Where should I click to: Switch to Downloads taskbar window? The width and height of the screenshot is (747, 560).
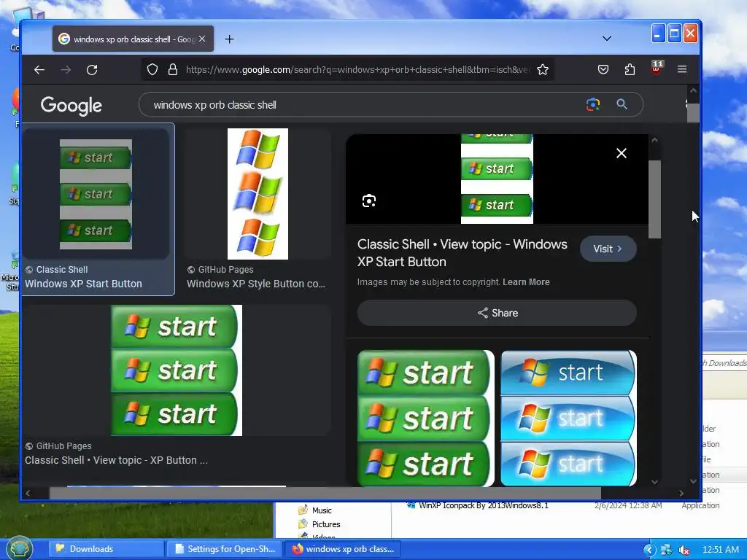[107, 549]
